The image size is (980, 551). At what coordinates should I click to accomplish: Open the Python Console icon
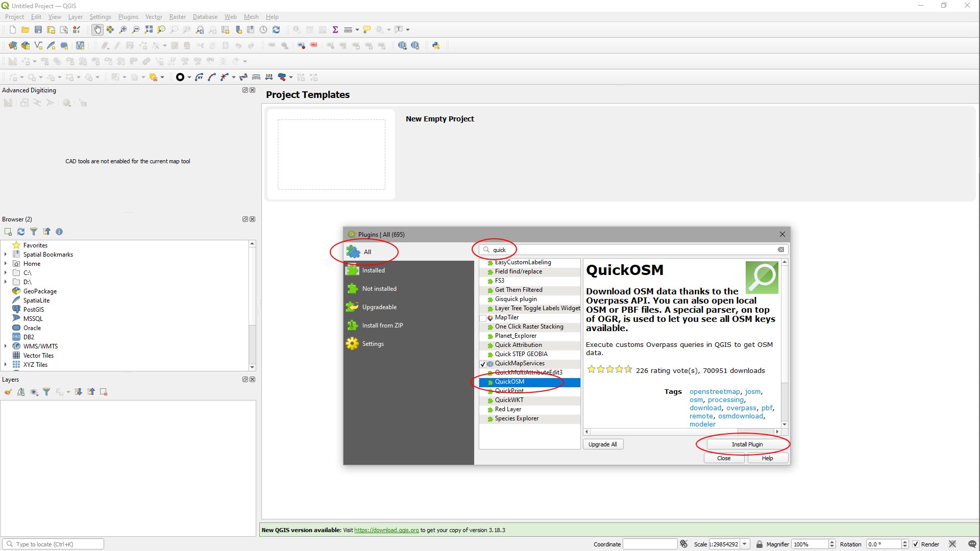436,45
